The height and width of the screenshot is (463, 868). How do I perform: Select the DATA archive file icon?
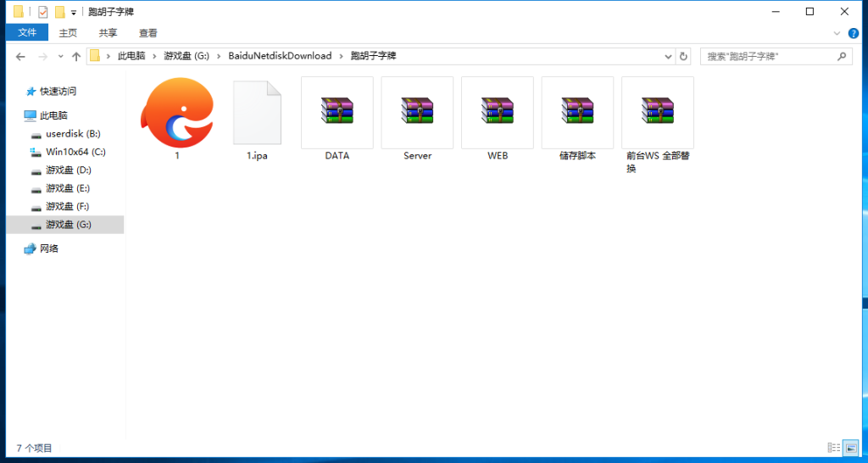(x=337, y=113)
